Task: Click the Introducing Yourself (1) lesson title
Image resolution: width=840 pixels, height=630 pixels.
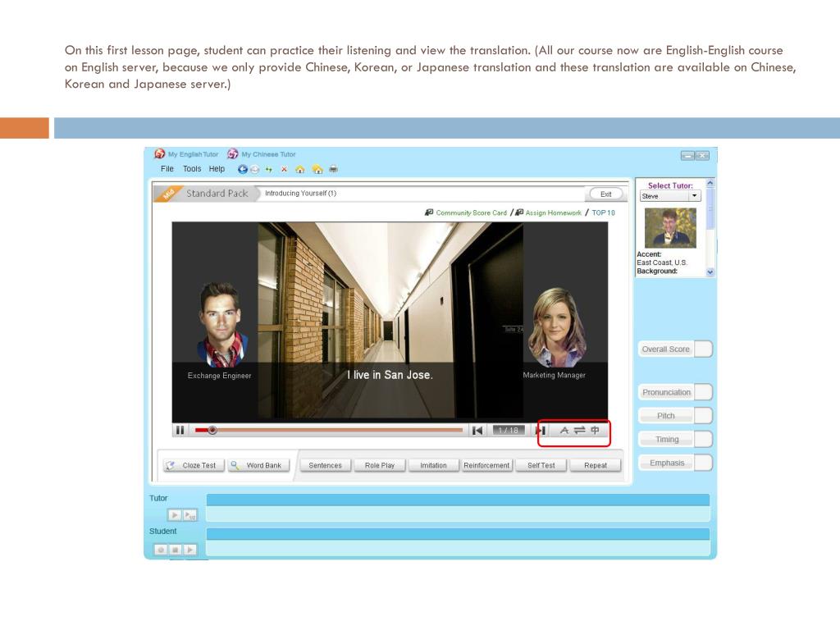Action: click(x=300, y=194)
